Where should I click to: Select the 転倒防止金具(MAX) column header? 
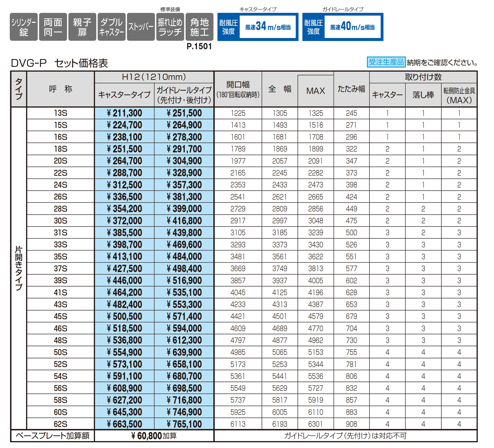(x=459, y=95)
